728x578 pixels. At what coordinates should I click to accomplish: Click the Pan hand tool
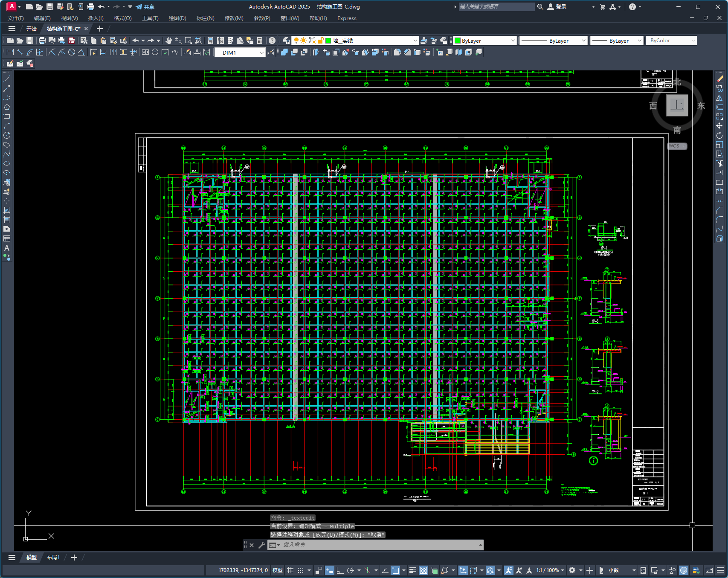pyautogui.click(x=169, y=41)
